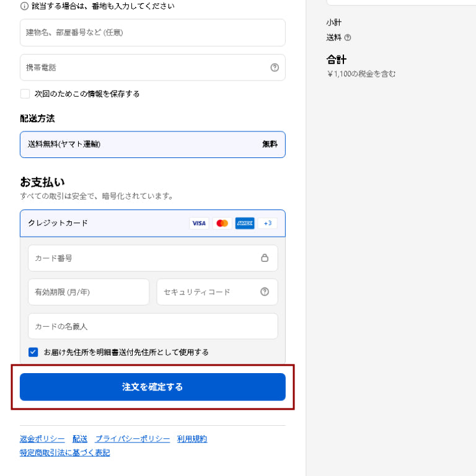Expand the +3 more card brands badge

click(267, 223)
